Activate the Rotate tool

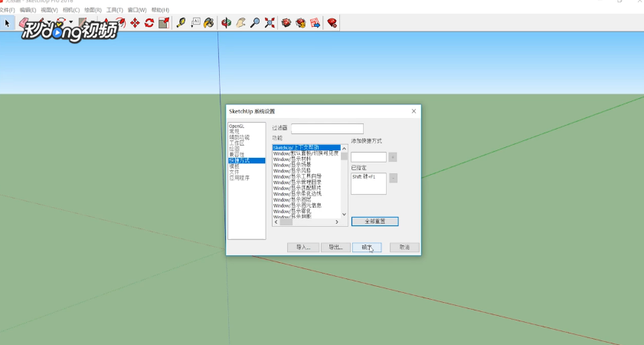(x=149, y=23)
